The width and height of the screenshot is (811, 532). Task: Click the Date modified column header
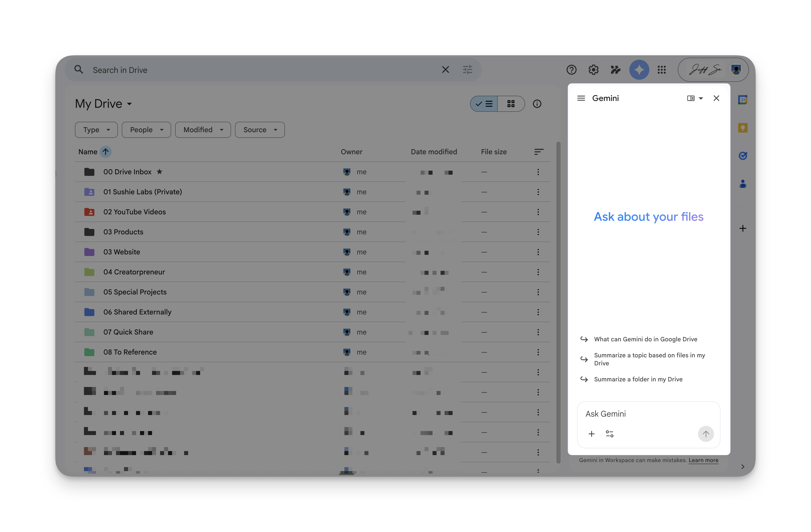click(x=434, y=152)
